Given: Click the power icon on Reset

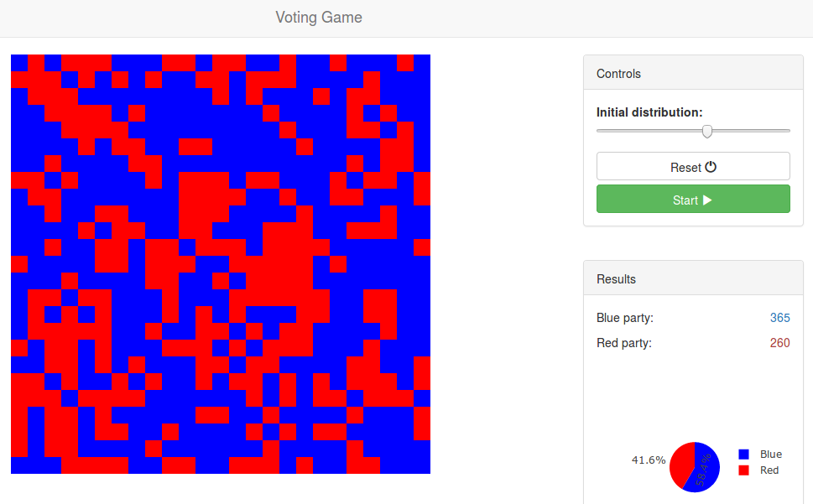Looking at the screenshot, I should (711, 167).
